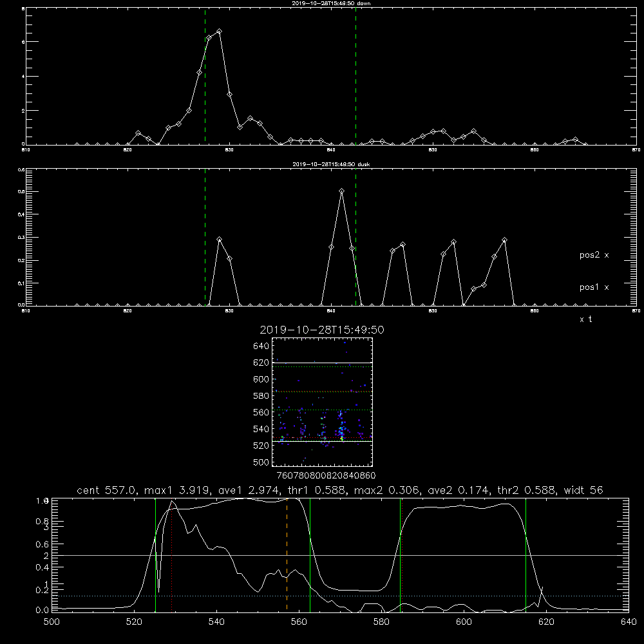Click the highest diamond point in dawn plot
Image resolution: width=644 pixels, height=644 pixels.
pyautogui.click(x=220, y=31)
